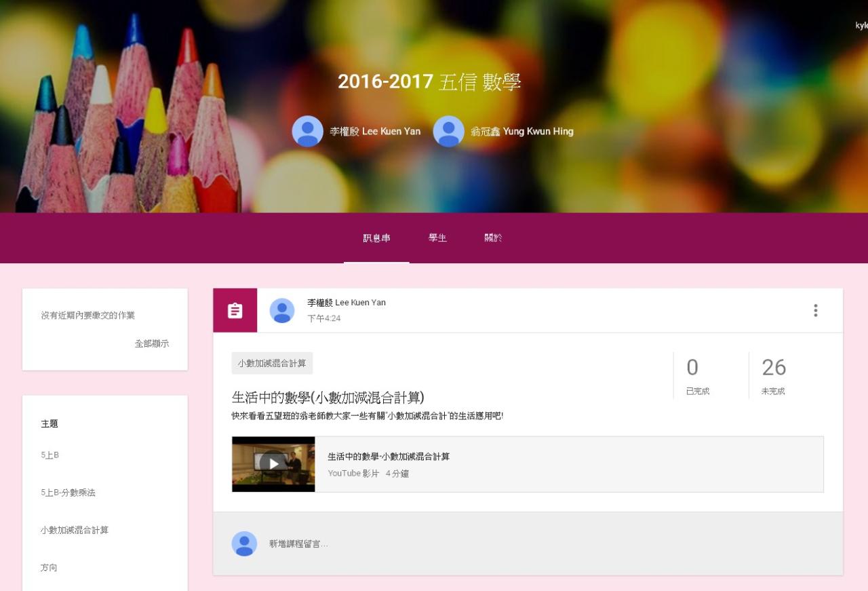Image resolution: width=868 pixels, height=591 pixels.
Task: Click 全部顯示 to show all assignments
Action: (152, 344)
